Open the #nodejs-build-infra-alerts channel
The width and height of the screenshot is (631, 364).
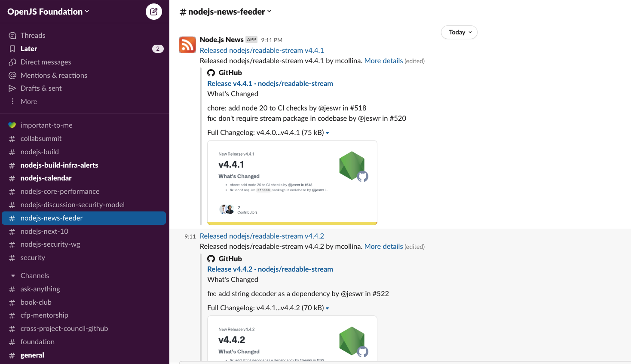tap(59, 165)
